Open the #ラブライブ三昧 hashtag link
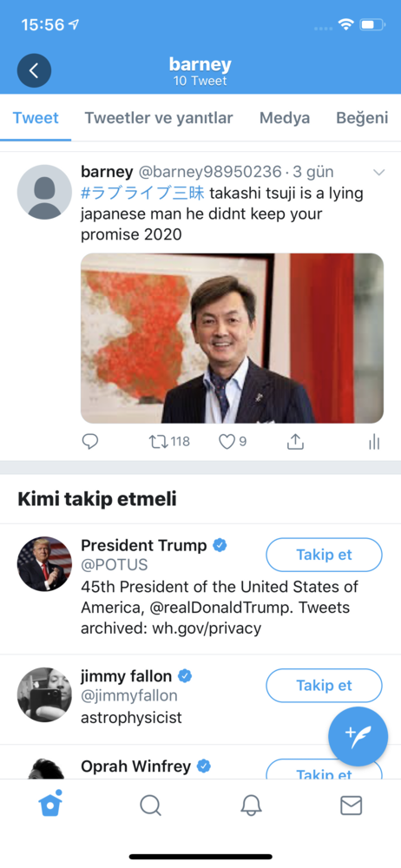Image resolution: width=401 pixels, height=868 pixels. tap(143, 194)
